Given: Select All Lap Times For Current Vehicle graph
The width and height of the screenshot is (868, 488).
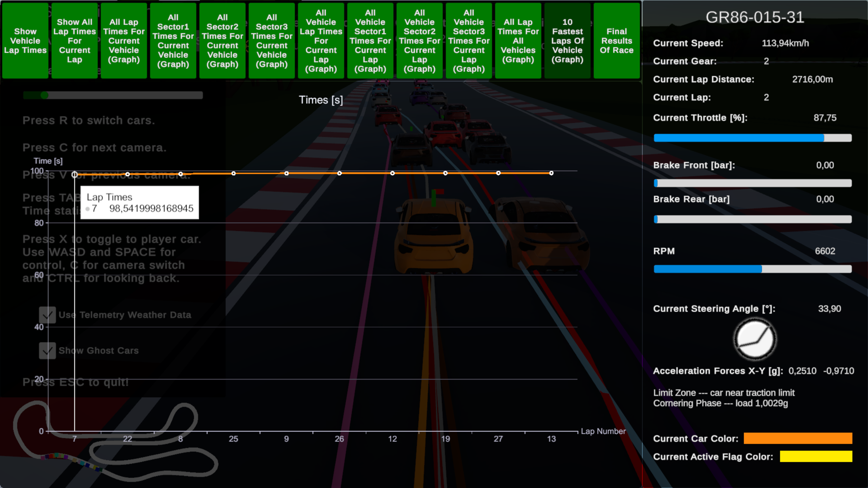Looking at the screenshot, I should [124, 41].
